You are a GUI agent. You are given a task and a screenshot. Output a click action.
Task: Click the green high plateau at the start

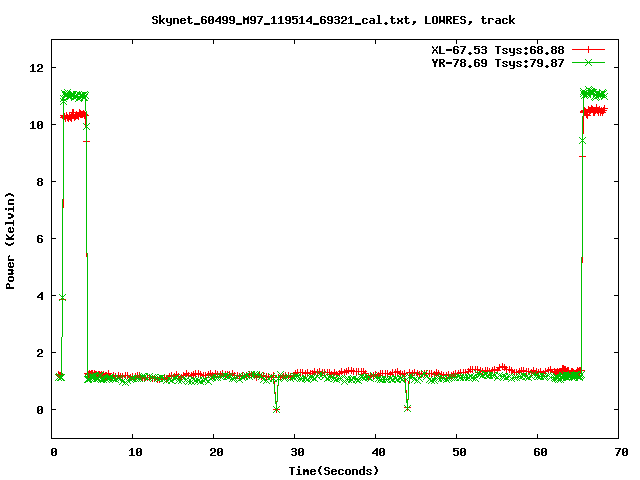[x=75, y=96]
